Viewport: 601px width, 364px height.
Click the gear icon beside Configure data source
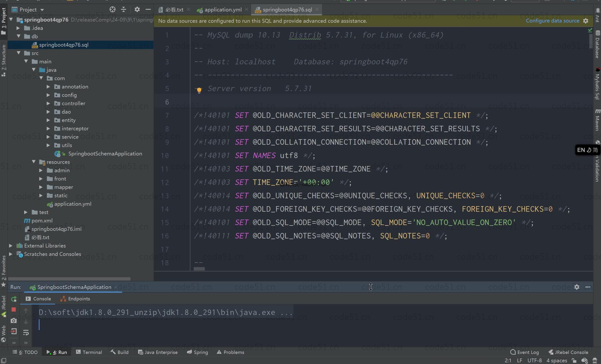click(x=586, y=21)
